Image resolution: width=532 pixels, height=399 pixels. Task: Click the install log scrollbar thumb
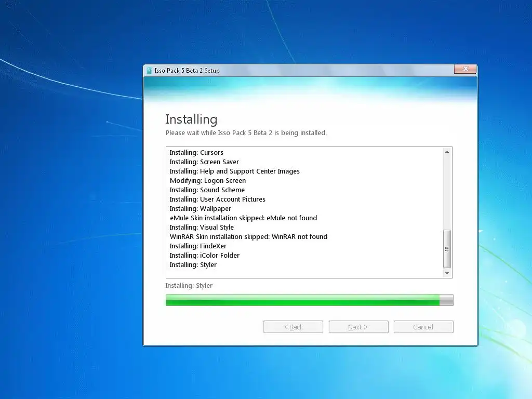coord(447,249)
